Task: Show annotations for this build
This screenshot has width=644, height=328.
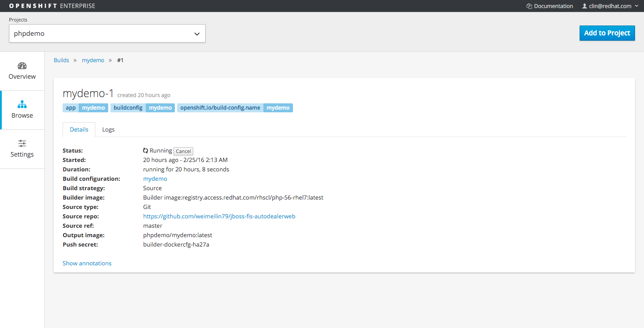Action: (87, 263)
